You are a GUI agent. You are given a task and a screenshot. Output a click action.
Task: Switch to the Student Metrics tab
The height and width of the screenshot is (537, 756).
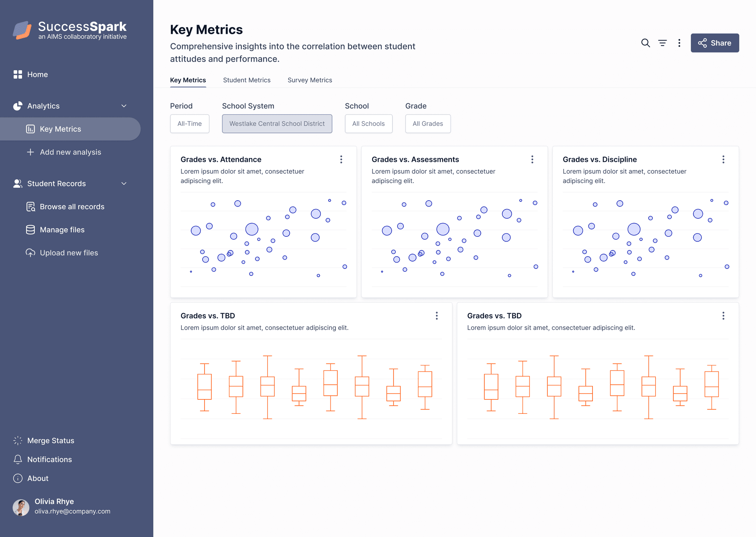[x=247, y=80]
